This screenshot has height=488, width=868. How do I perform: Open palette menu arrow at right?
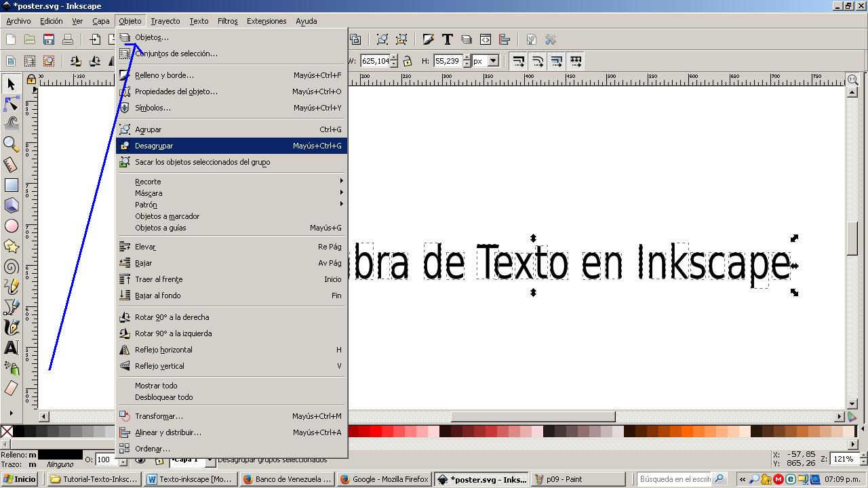(x=863, y=430)
